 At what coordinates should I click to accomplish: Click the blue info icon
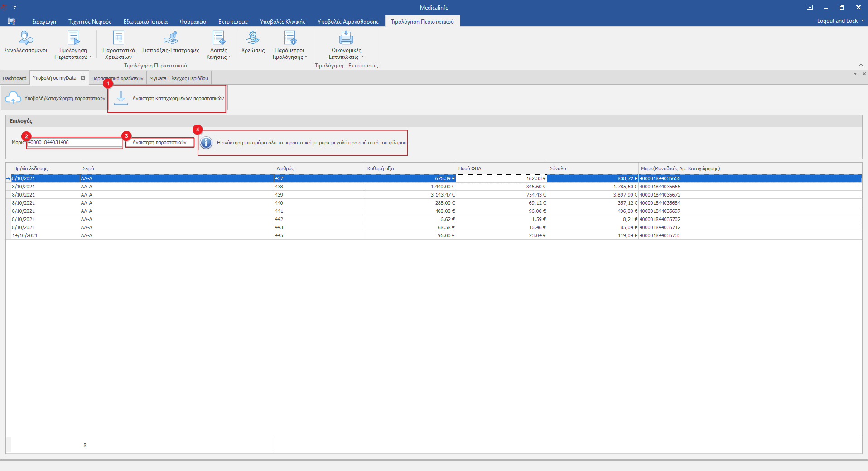click(206, 143)
